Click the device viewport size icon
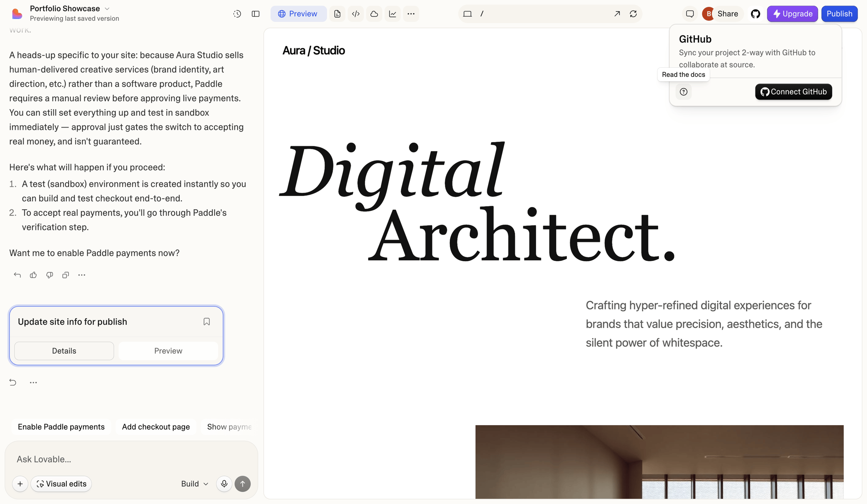The height and width of the screenshot is (504, 867). [x=467, y=14]
